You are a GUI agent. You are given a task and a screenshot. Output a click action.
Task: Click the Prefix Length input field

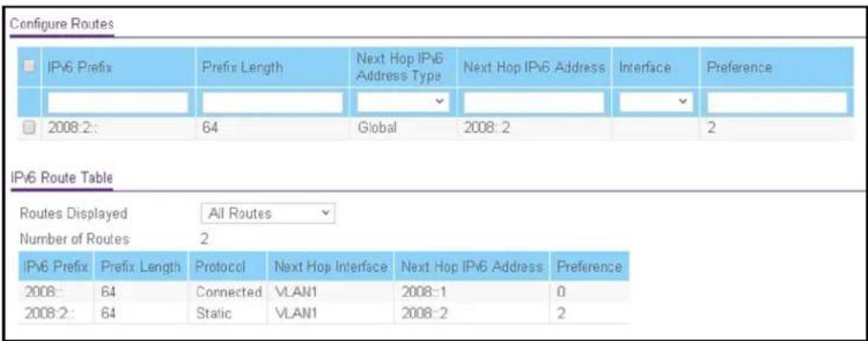click(x=273, y=102)
